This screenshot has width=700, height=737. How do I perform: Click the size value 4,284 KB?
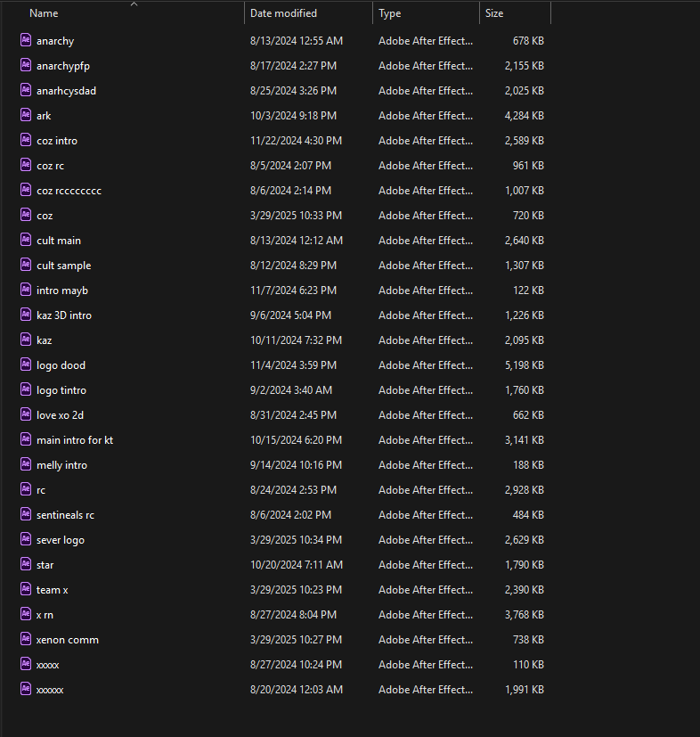click(525, 116)
